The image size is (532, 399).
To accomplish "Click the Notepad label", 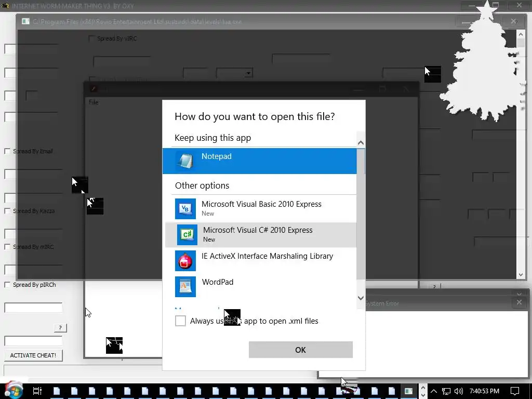I will click(x=217, y=156).
